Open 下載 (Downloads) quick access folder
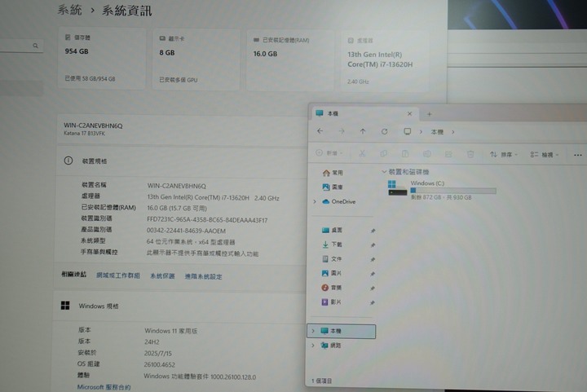The height and width of the screenshot is (392, 587). click(x=332, y=244)
